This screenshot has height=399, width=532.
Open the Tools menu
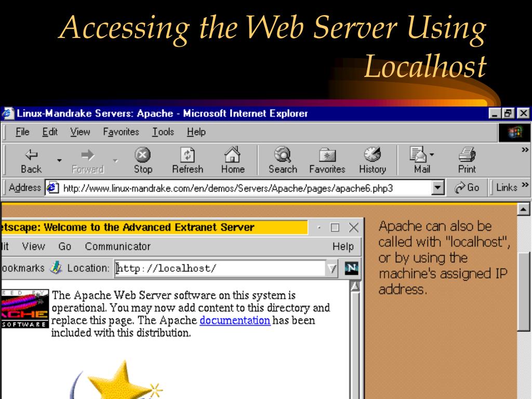click(x=163, y=131)
